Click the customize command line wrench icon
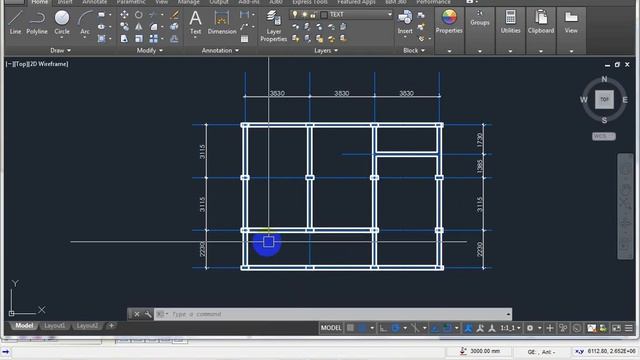The width and height of the screenshot is (640, 360). tap(148, 314)
